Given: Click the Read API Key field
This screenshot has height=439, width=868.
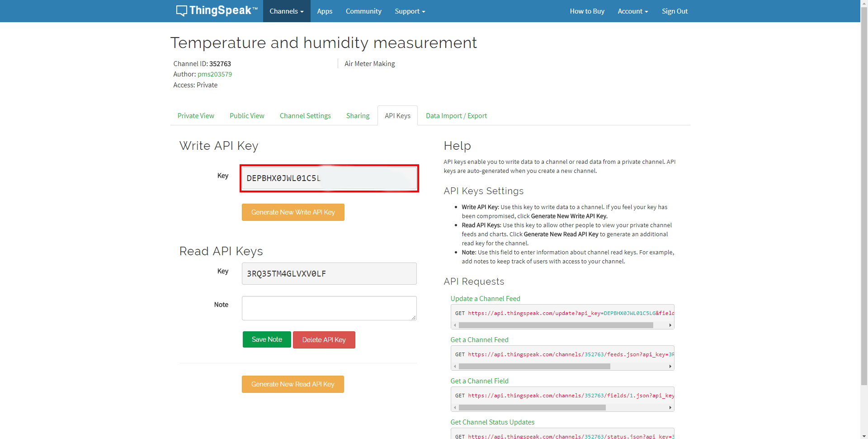Looking at the screenshot, I should (329, 274).
